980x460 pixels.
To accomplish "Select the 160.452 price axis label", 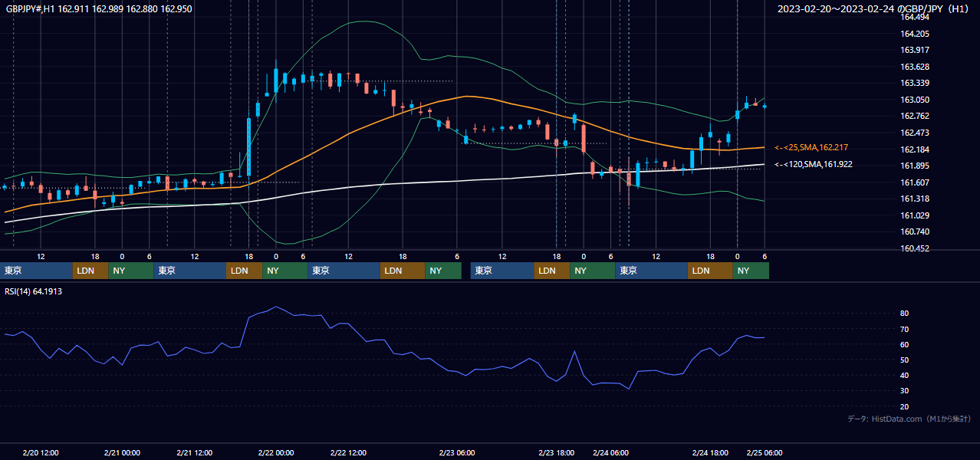I will (915, 248).
